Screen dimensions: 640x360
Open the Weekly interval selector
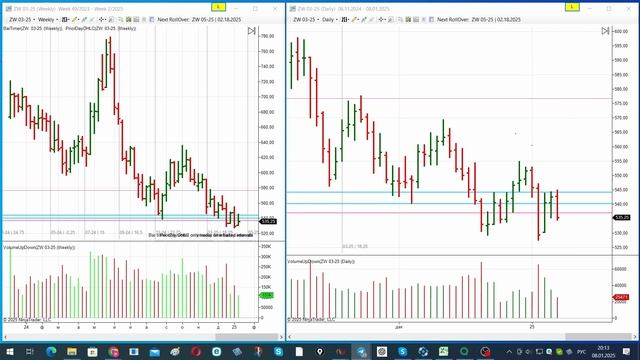pyautogui.click(x=47, y=19)
